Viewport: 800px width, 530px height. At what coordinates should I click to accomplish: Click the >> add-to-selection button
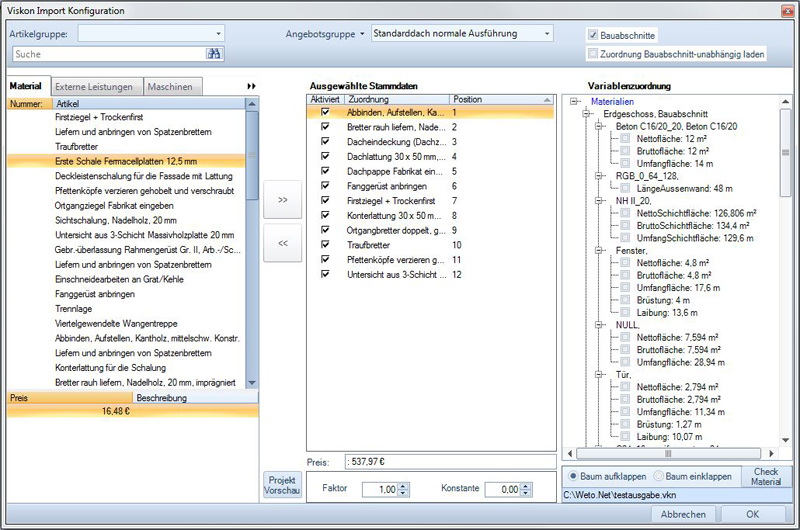coord(282,200)
